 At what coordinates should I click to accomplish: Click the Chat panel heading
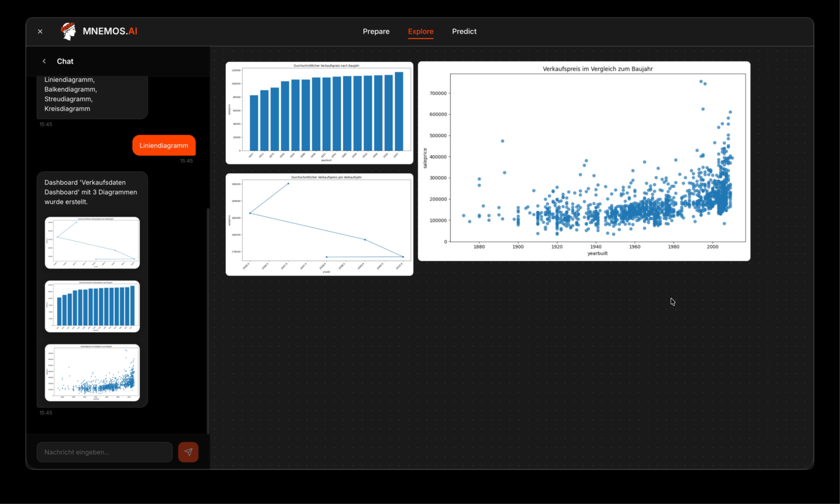(65, 61)
